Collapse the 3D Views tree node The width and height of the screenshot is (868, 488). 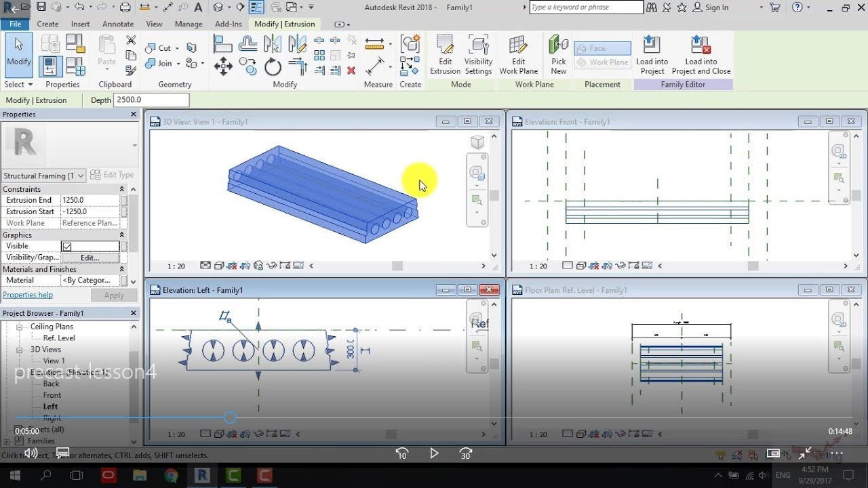pyautogui.click(x=19, y=350)
